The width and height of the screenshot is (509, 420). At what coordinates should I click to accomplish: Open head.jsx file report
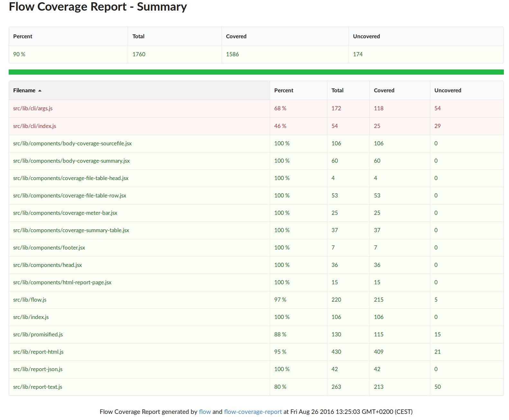[x=48, y=265]
